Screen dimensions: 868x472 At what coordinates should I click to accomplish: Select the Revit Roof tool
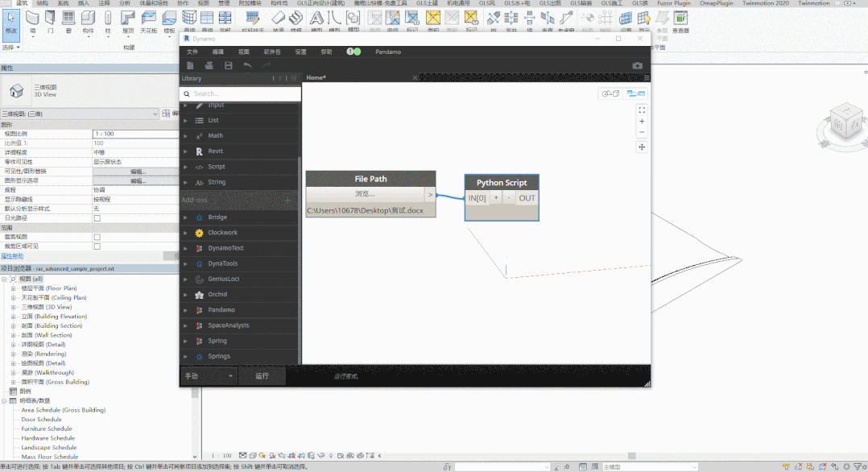(x=128, y=22)
